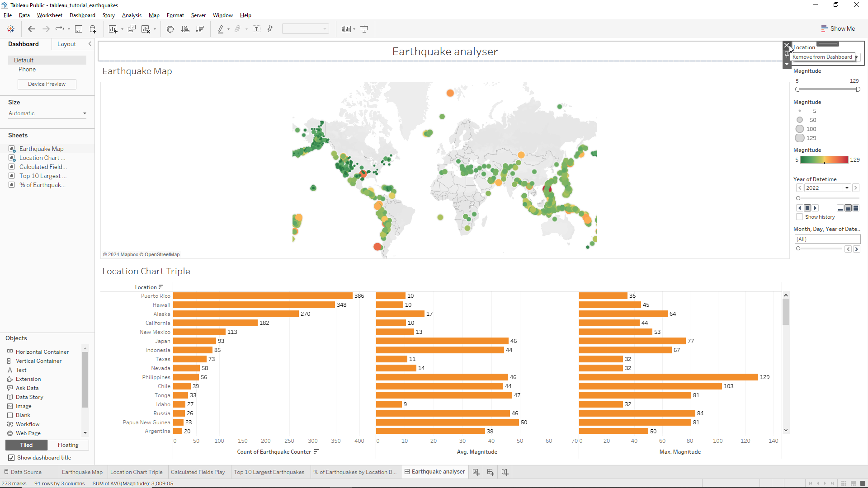Image resolution: width=868 pixels, height=488 pixels.
Task: Open the 2022 Year of Datetime dropdown
Action: click(847, 188)
